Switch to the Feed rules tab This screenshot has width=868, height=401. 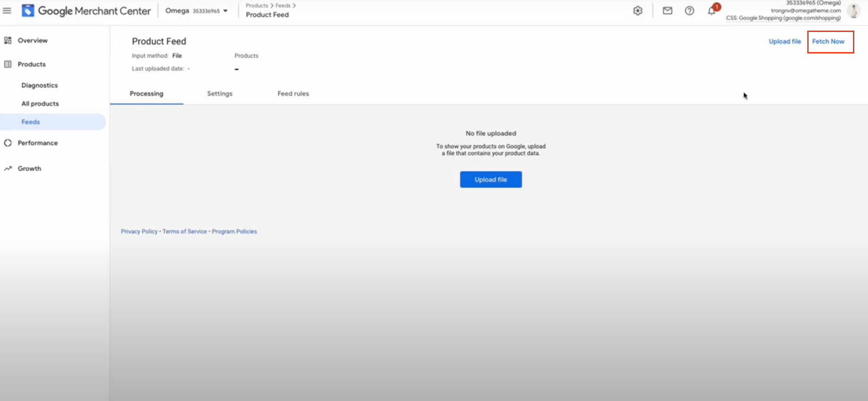pyautogui.click(x=293, y=94)
